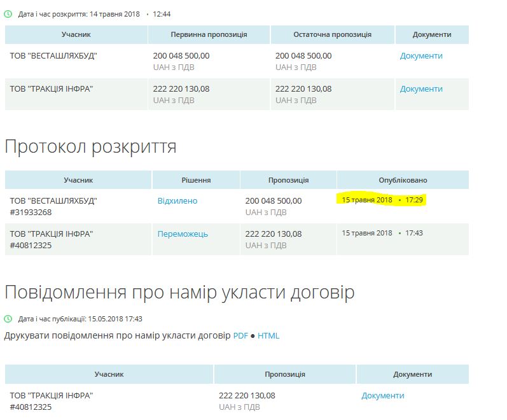Open Документи link in the bottom notice table
Viewport: 507px width, 420px height.
coord(382,396)
